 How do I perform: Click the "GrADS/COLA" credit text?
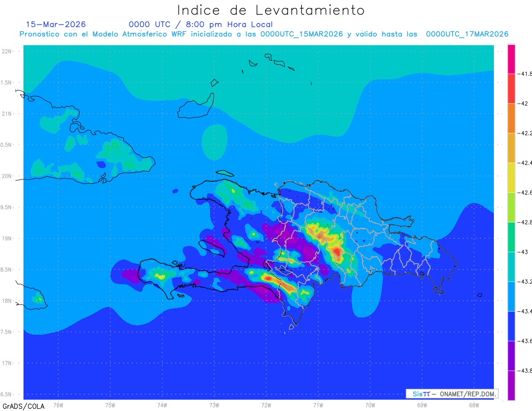[23, 406]
